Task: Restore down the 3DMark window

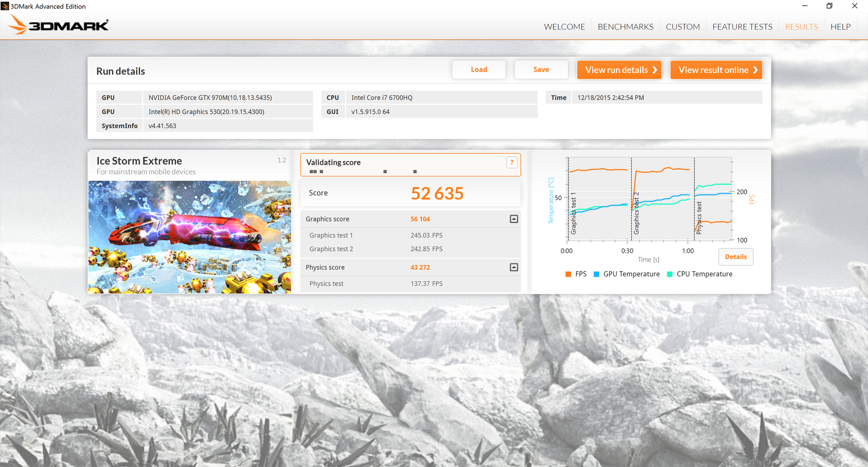Action: click(830, 6)
